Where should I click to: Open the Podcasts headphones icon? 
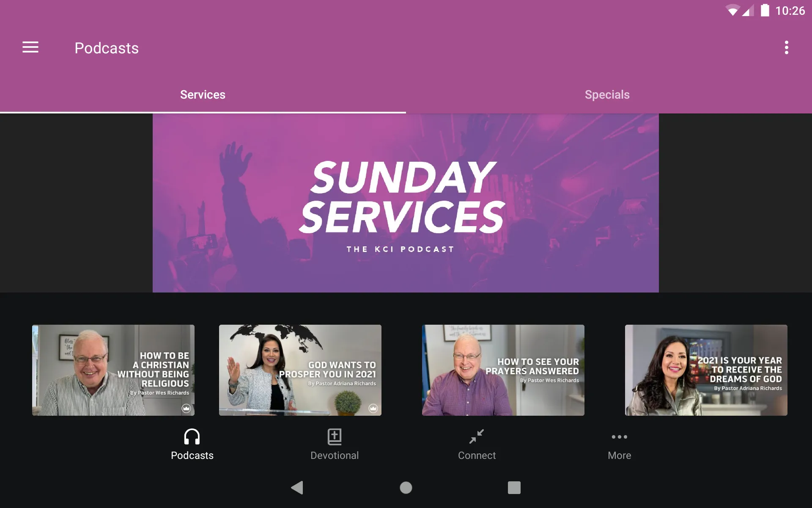192,436
